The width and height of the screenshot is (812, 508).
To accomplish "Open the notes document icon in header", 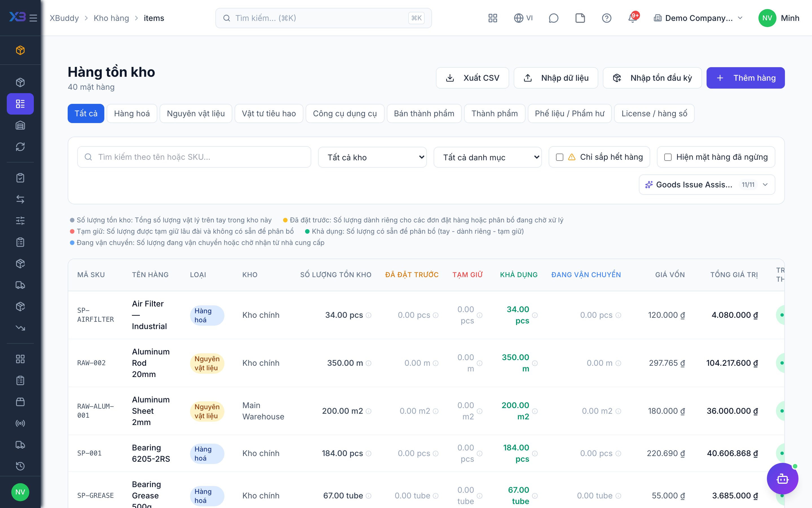I will tap(580, 18).
